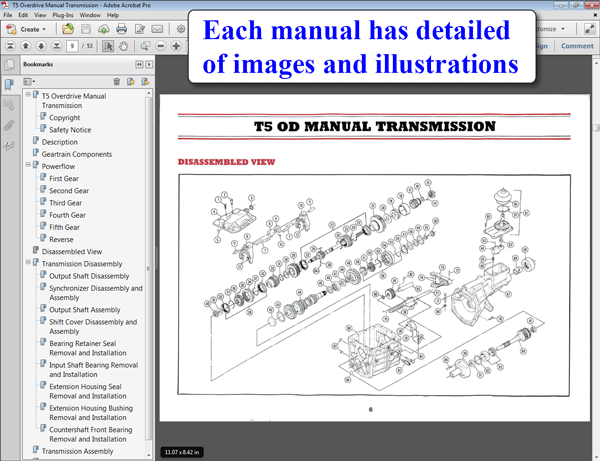Open the View menu
Screen dimensions: 600x461
(41, 15)
